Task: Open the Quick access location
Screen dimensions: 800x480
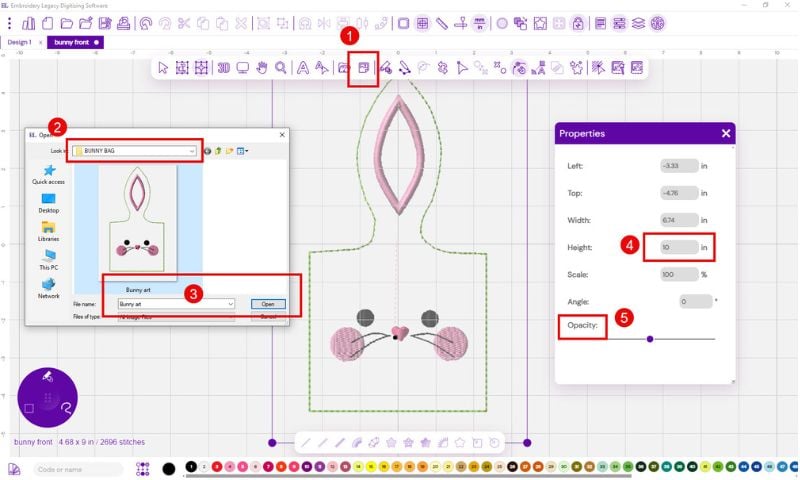Action: point(48,175)
